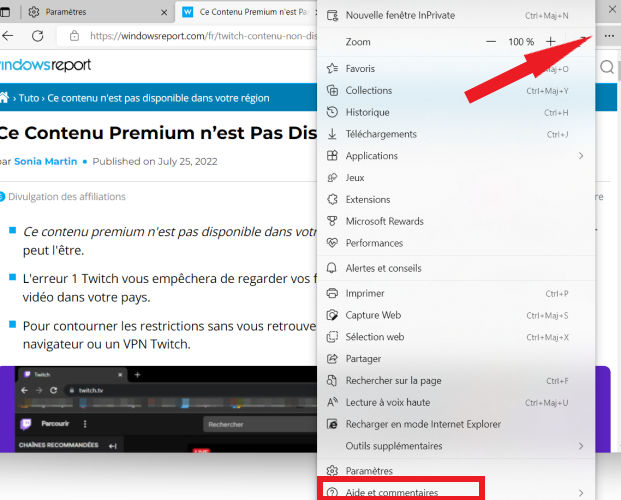
Task: Open Jeux from the menu
Action: tap(455, 177)
